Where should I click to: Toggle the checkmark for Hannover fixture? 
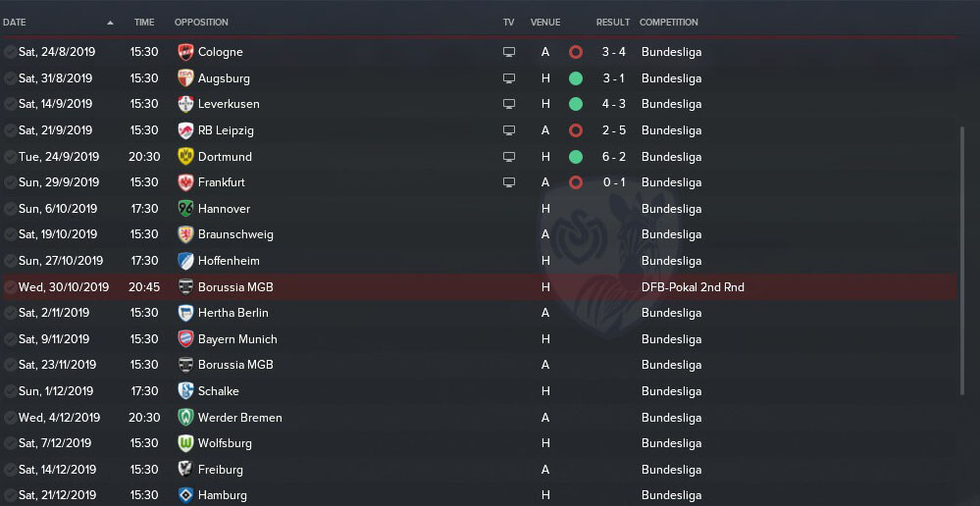10,209
